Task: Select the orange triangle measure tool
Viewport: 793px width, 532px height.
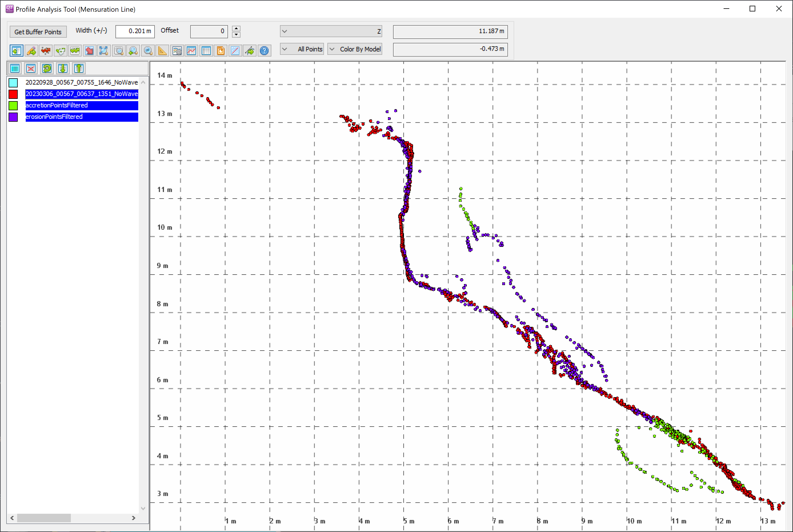Action: point(162,51)
